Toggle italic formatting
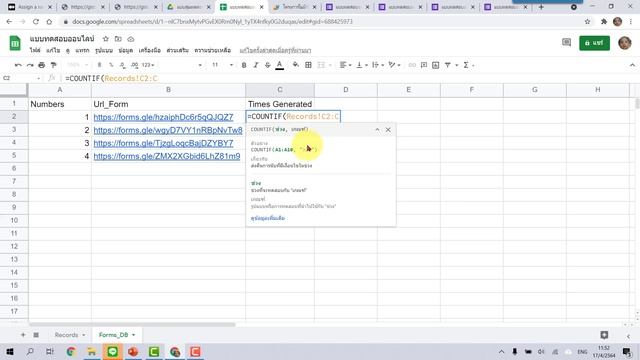Viewport: 640px width, 360px height. tap(256, 65)
